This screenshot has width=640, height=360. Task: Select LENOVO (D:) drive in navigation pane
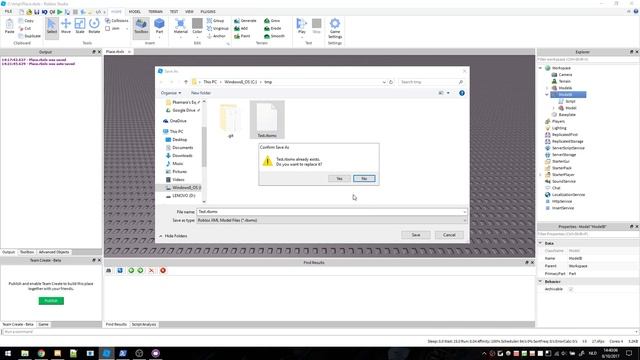(183, 196)
